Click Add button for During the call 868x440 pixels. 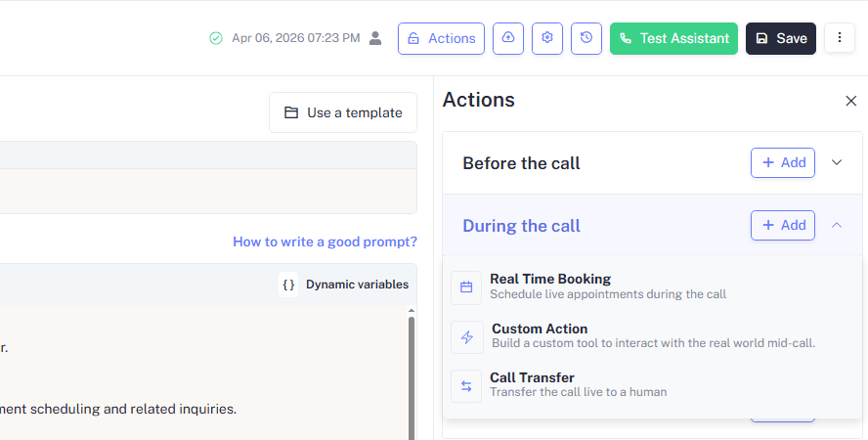[782, 225]
